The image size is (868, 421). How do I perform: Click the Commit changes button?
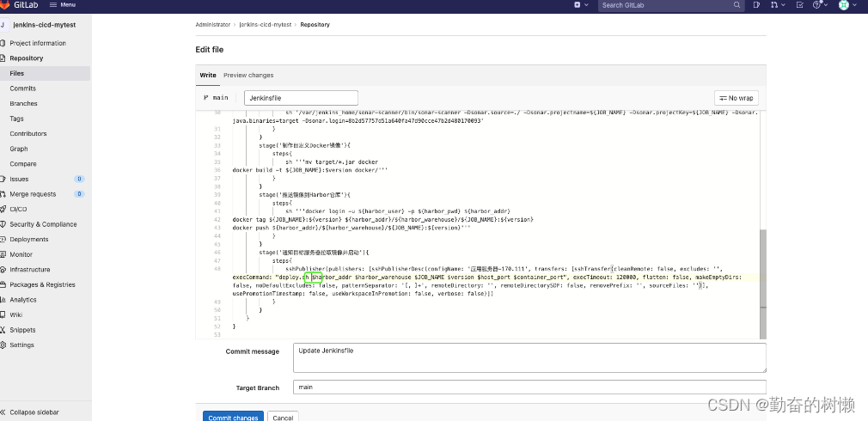coord(233,417)
